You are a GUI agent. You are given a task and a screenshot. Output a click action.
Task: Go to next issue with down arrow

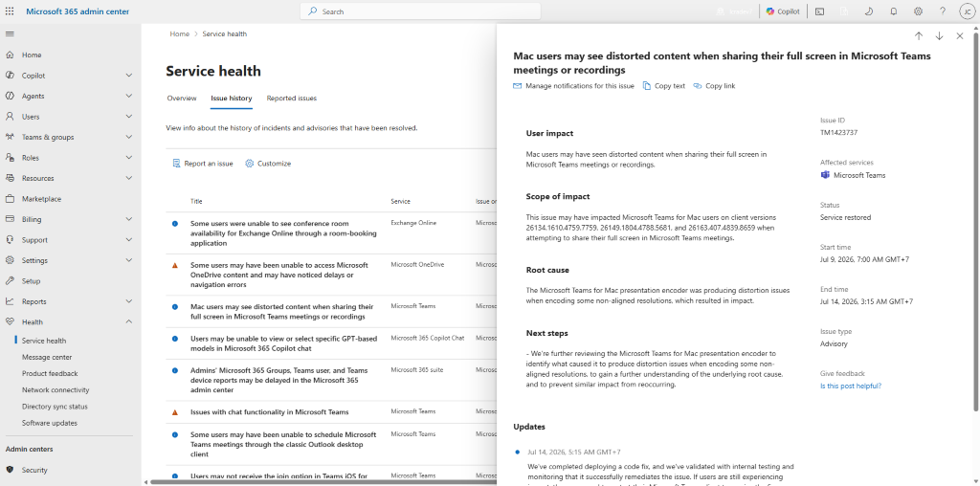[x=939, y=36]
